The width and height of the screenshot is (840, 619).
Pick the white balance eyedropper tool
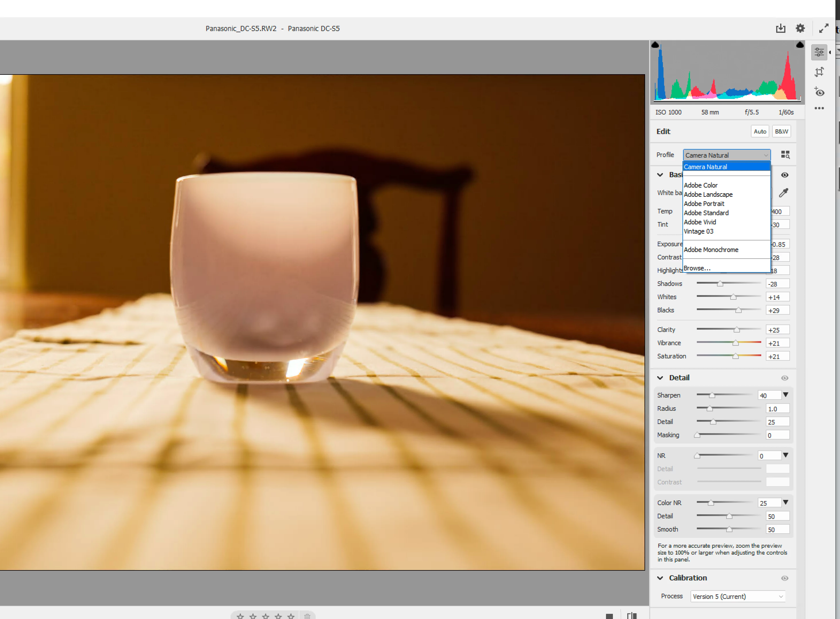(783, 193)
